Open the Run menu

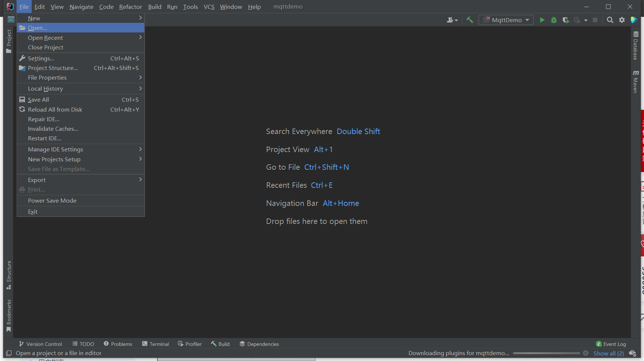point(172,7)
